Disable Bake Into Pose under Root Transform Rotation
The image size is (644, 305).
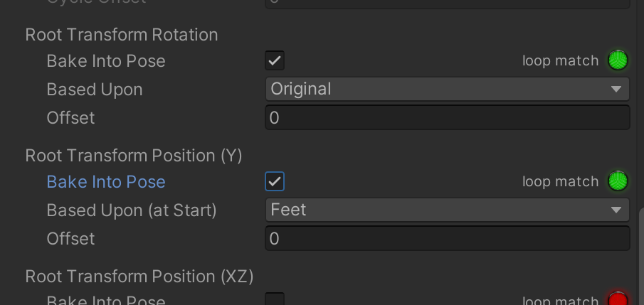click(275, 60)
